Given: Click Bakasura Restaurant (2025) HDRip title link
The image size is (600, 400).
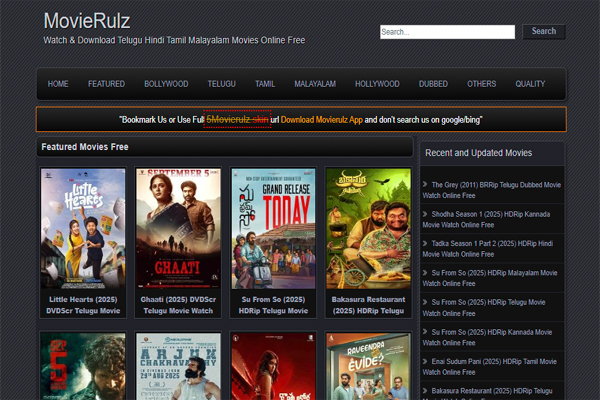Looking at the screenshot, I should pyautogui.click(x=368, y=305).
